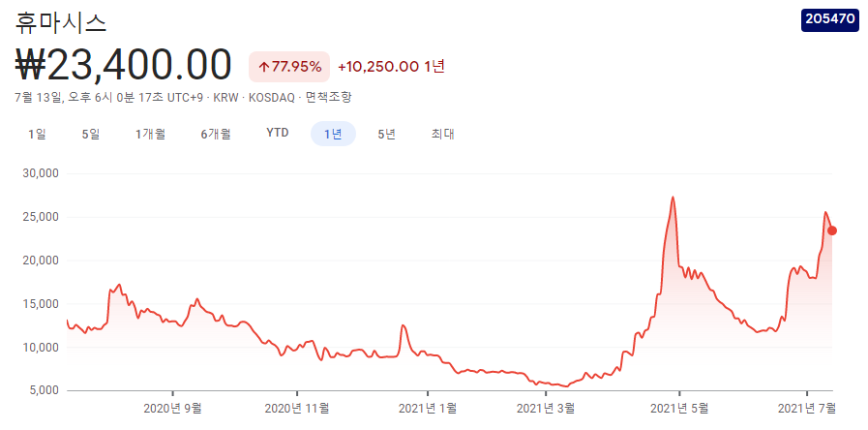This screenshot has width=868, height=430.
Task: Click the 2020년 11월 x-axis label
Action: (297, 409)
